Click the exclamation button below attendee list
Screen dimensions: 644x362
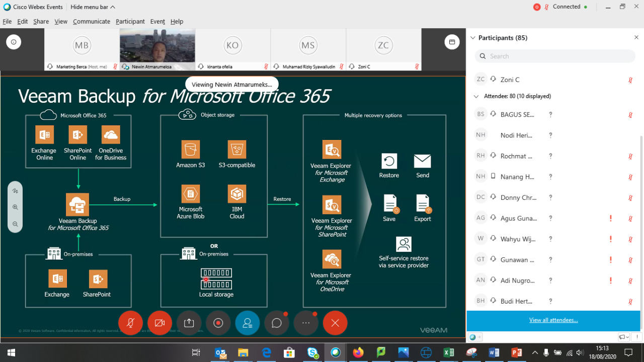tap(636, 337)
